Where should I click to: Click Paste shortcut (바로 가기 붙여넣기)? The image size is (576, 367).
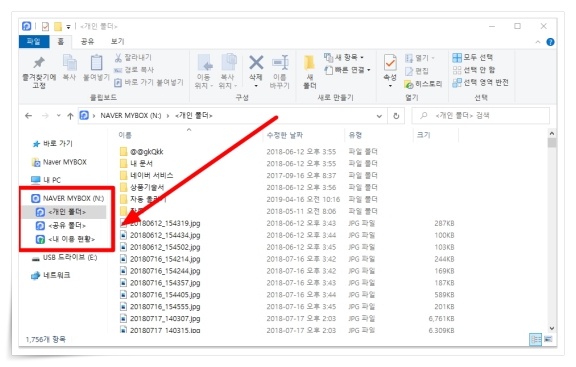pos(148,82)
